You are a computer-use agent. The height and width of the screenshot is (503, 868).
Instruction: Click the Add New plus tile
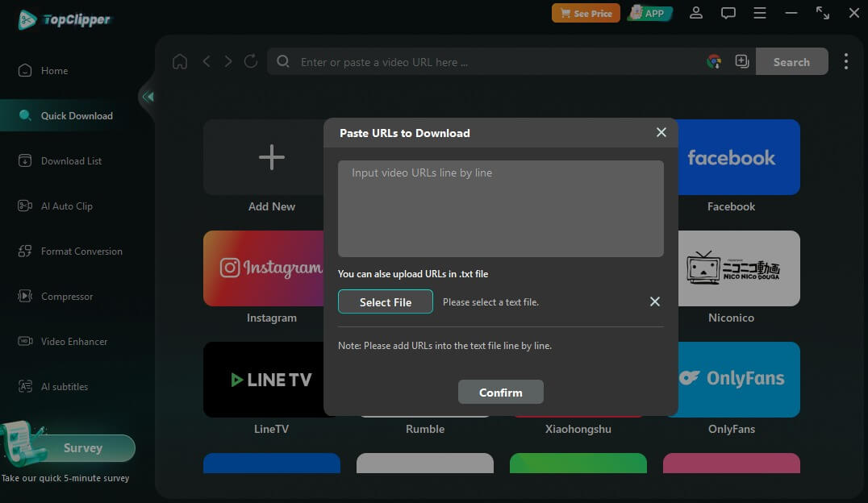pyautogui.click(x=264, y=157)
